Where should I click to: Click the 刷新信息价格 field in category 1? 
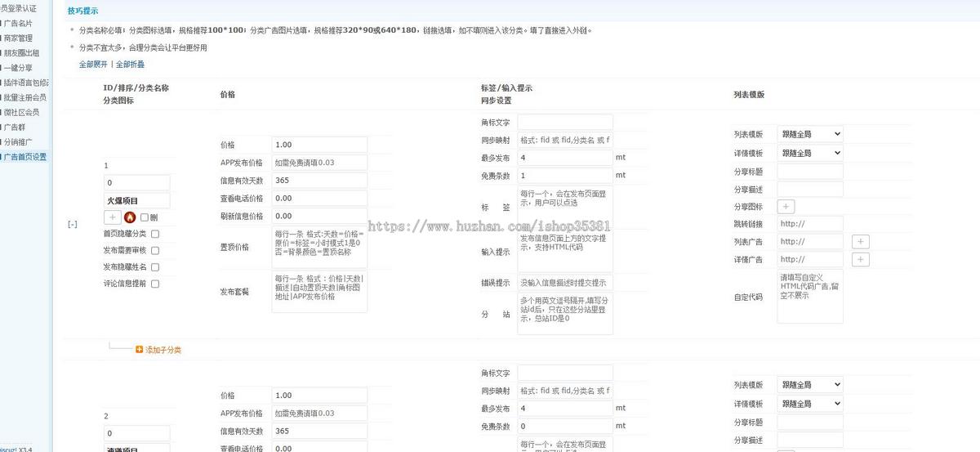coord(319,216)
